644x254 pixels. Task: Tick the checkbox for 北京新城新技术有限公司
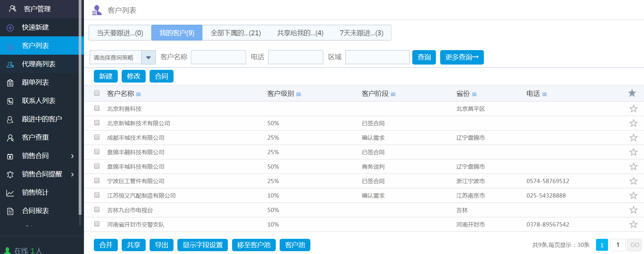click(x=97, y=123)
